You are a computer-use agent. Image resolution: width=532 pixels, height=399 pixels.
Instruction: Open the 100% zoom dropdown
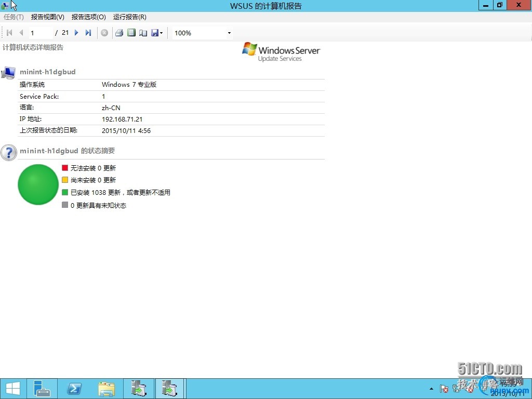[x=229, y=33]
